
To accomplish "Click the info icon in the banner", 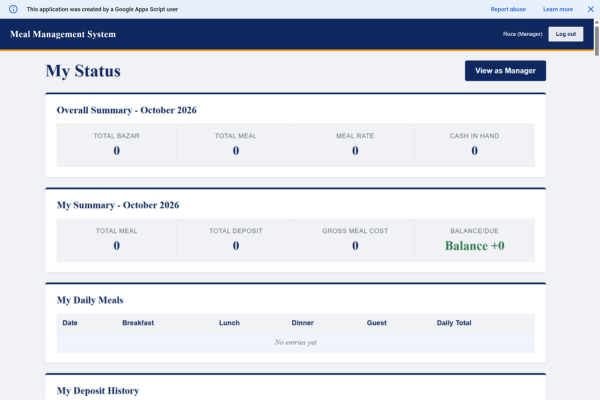I will (13, 9).
